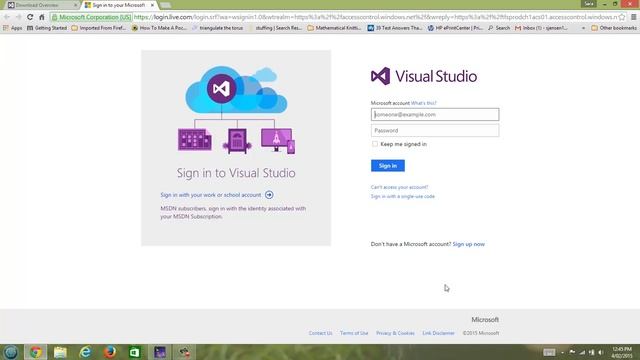Viewport: 640px width, 360px height.
Task: Open the Privacy & Cookies footer link
Action: pos(395,333)
